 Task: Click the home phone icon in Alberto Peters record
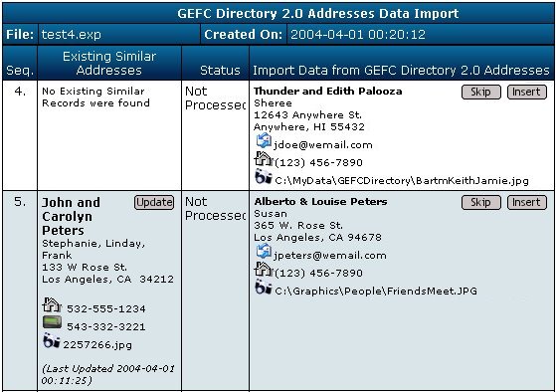tap(264, 269)
